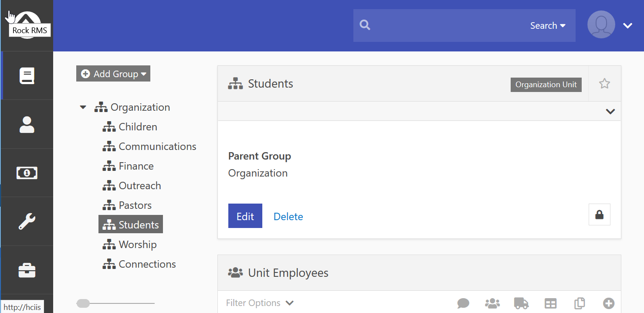This screenshot has height=313, width=644.
Task: Open the briefcase Admin sidebar icon
Action: click(27, 270)
